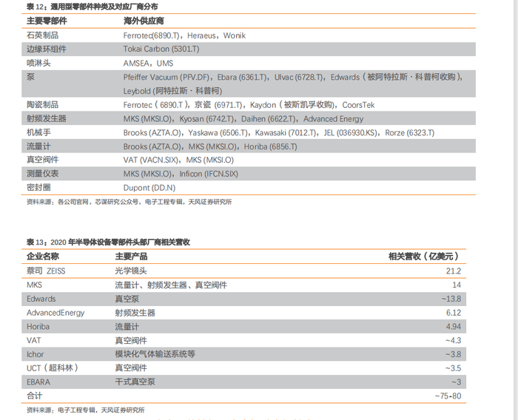This screenshot has height=420, width=518.
Task: Click the ~13.8 revenue value
Action: click(x=451, y=299)
